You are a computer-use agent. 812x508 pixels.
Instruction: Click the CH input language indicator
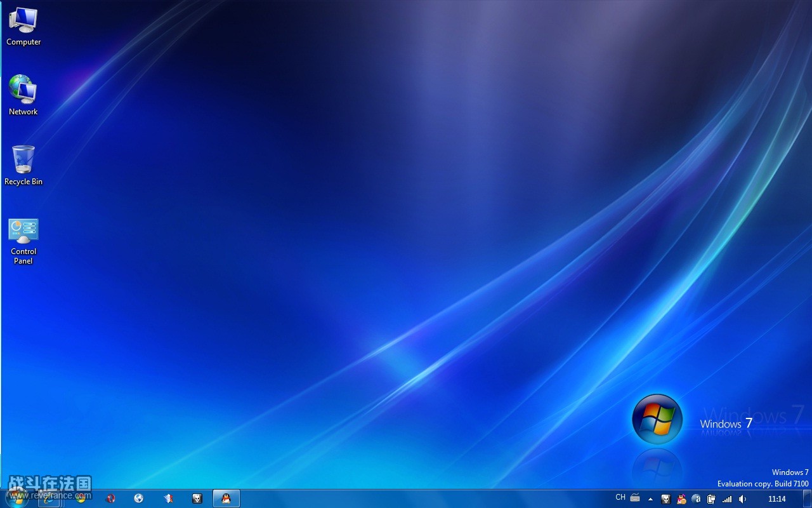tap(620, 498)
